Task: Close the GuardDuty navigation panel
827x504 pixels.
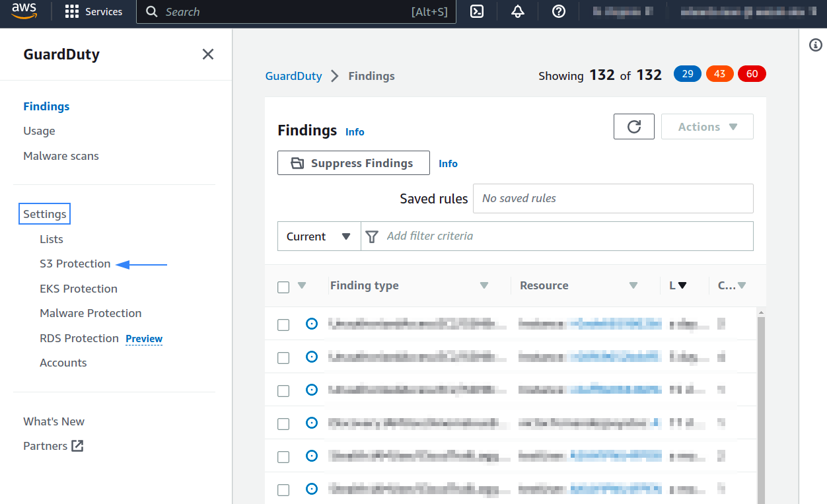Action: pos(208,54)
